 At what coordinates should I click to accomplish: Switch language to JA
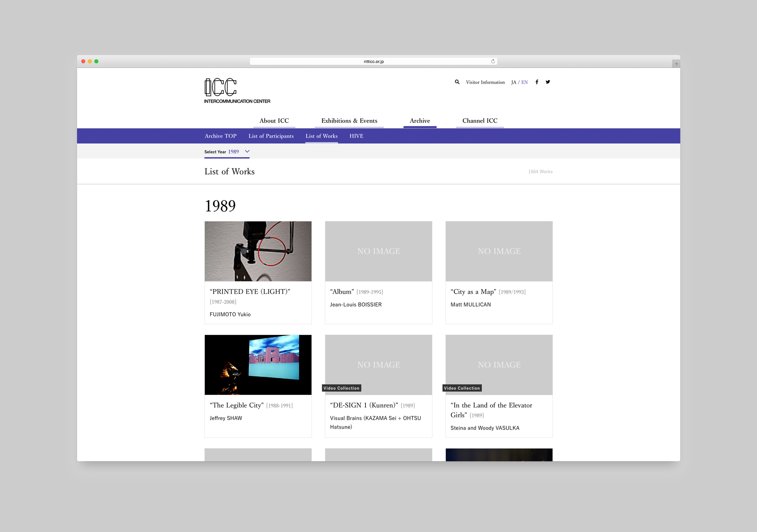click(513, 82)
